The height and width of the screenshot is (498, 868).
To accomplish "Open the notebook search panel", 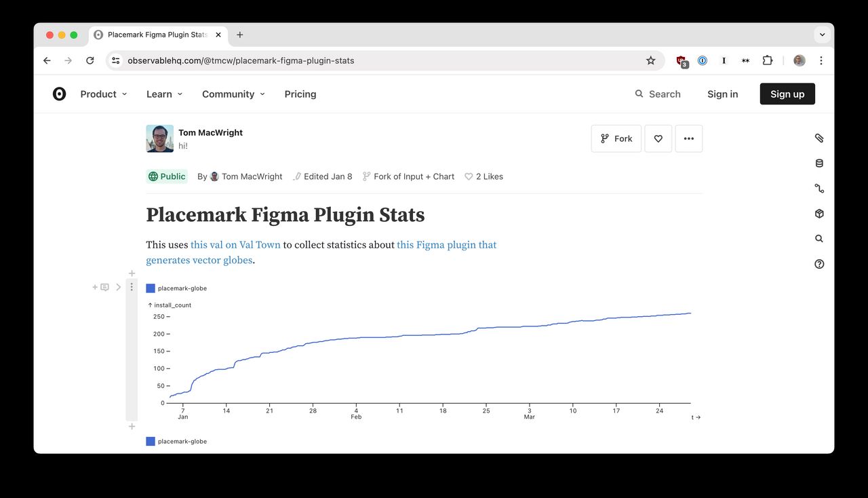I will [818, 238].
